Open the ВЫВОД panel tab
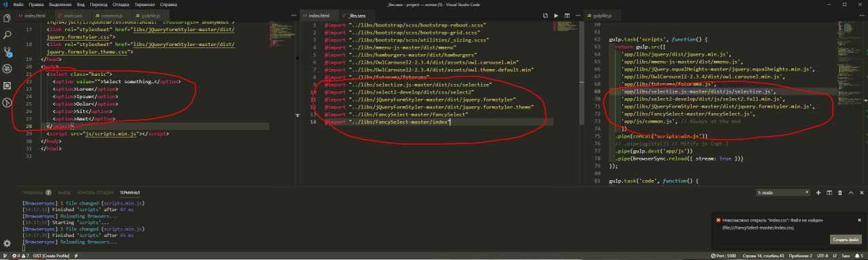This screenshot has height=260, width=868. coord(64,192)
